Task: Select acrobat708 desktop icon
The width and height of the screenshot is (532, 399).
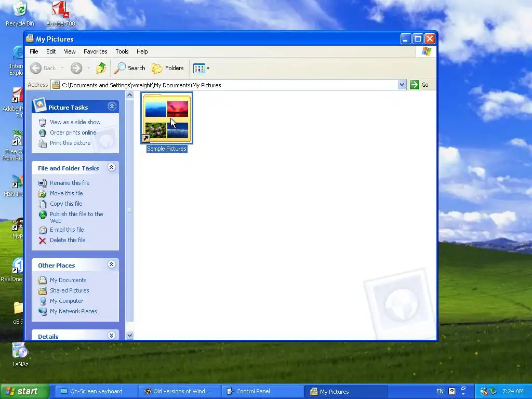Action: click(x=61, y=14)
